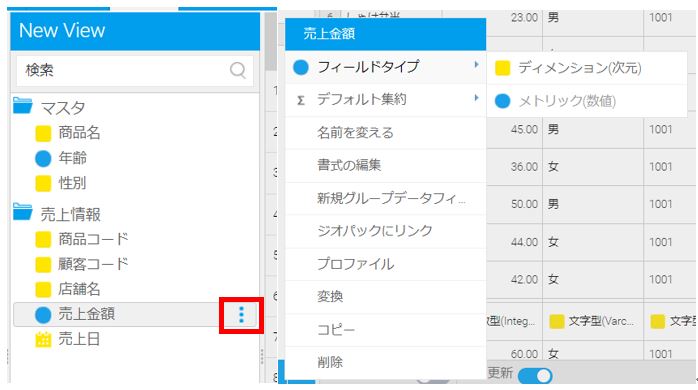Open three-dot menu for 売上金額

(241, 315)
